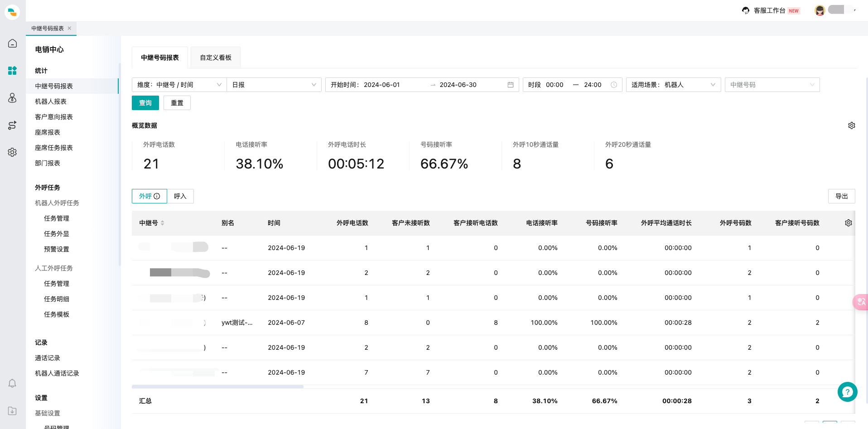Select the teal dashboard grid sidebar icon
Viewport: 868px width, 429px height.
12,71
